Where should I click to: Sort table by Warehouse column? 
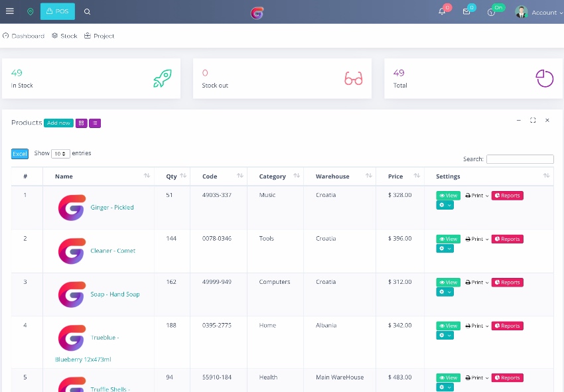340,176
